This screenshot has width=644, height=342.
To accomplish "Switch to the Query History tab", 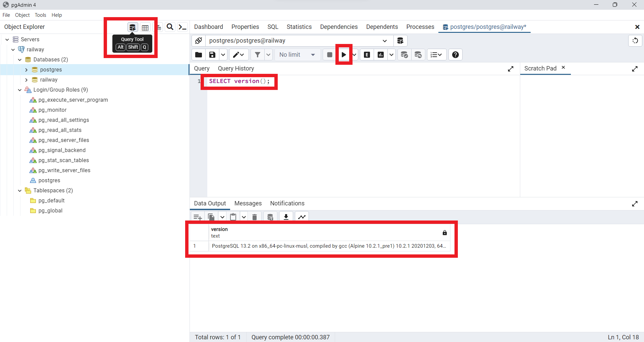I will 236,68.
